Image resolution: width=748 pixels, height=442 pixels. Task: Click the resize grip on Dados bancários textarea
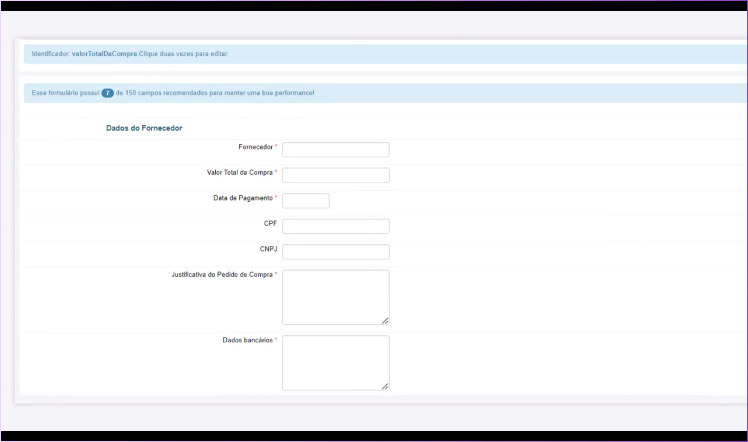385,386
